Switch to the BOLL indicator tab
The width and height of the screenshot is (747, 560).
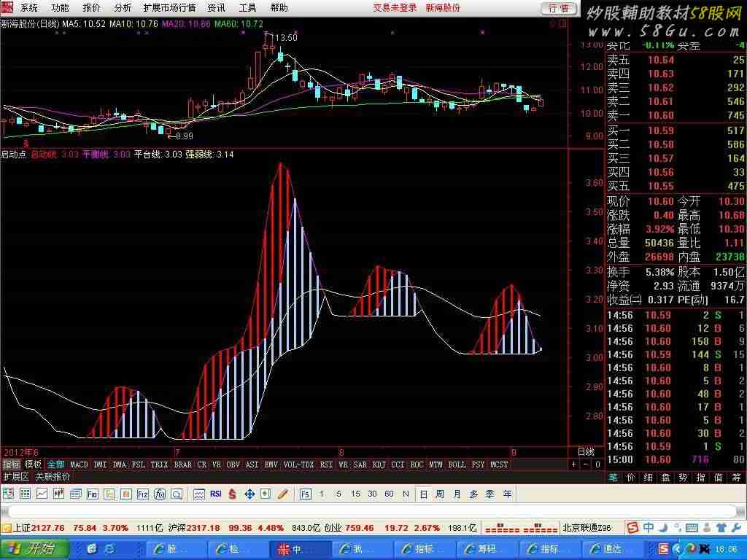[x=457, y=464]
